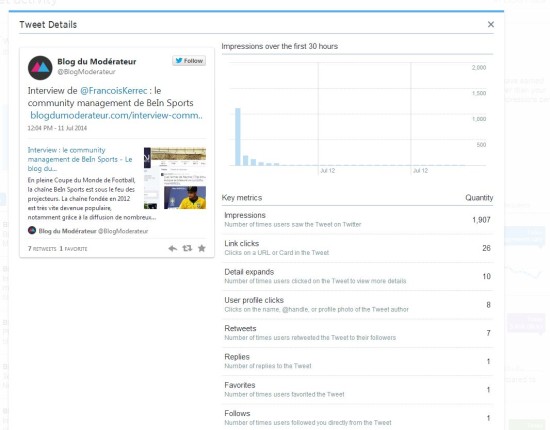
Task: Open the blogdumoderateur.com/interview-comm link
Action: tap(116, 115)
